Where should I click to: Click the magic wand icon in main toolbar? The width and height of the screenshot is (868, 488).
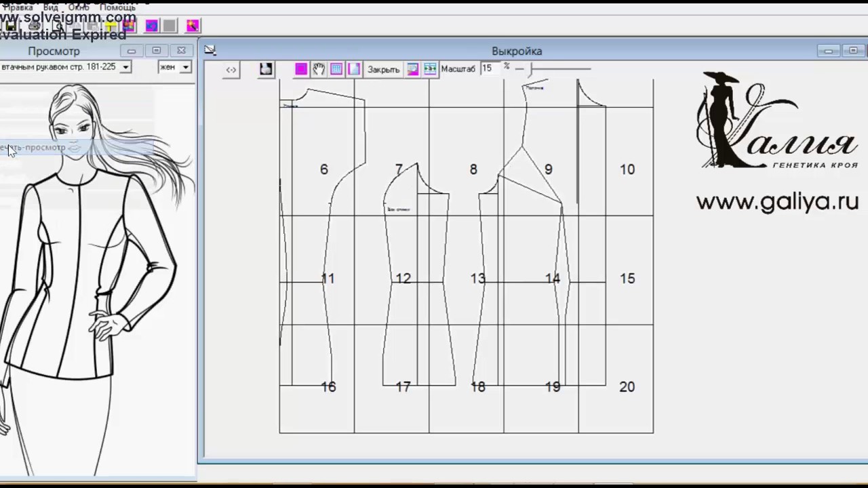[x=193, y=26]
